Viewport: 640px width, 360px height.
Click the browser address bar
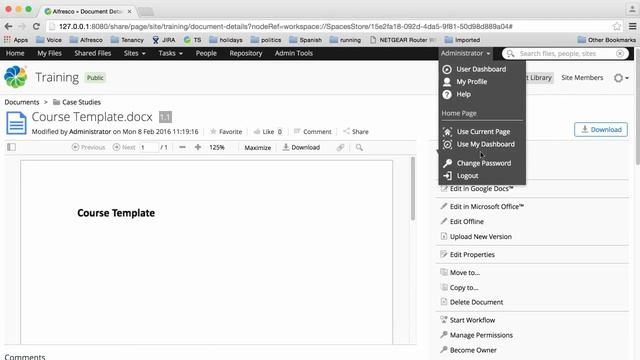tap(330, 27)
